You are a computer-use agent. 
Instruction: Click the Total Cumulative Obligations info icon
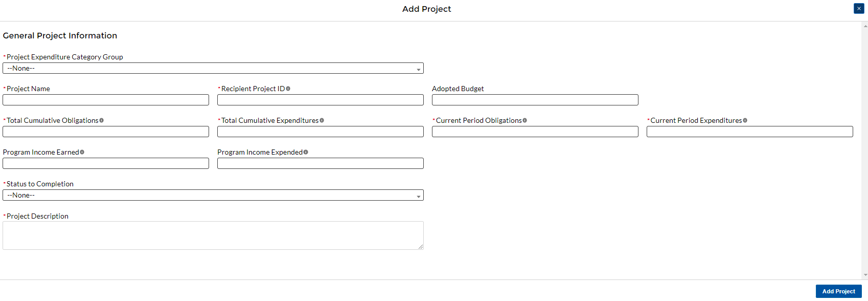(102, 121)
